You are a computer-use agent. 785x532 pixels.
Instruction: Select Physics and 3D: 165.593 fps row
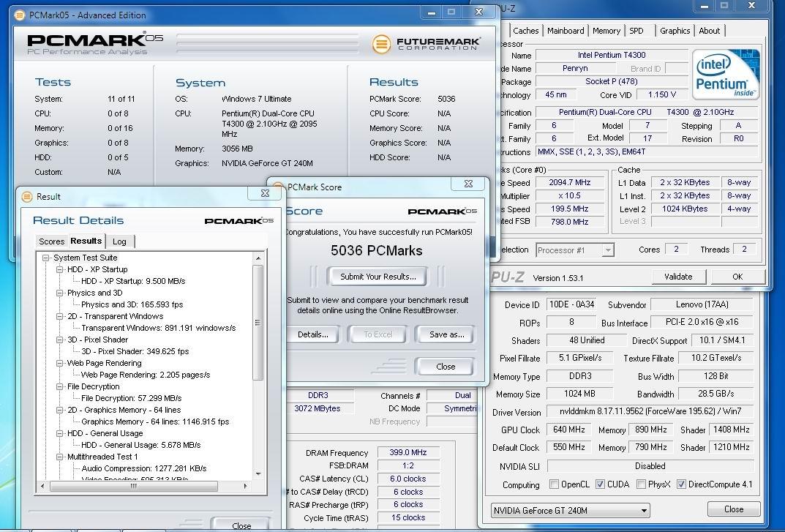tap(132, 304)
